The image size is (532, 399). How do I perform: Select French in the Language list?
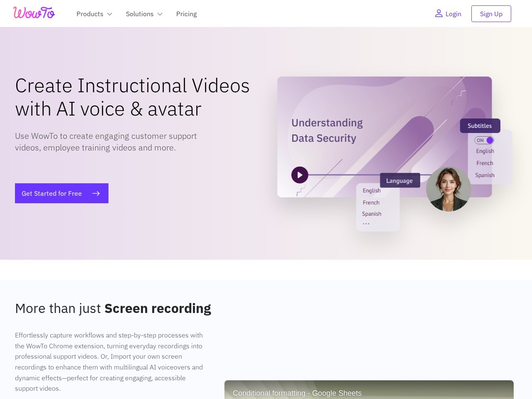coord(371,202)
